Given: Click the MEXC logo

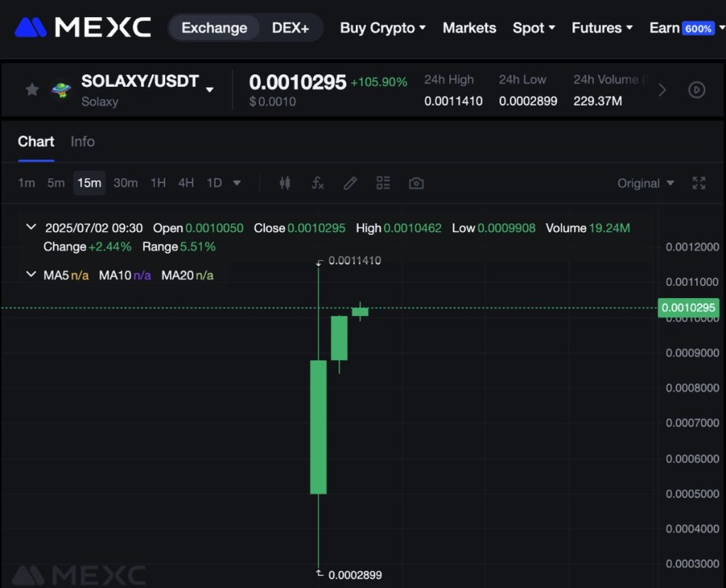Looking at the screenshot, I should coord(83,28).
